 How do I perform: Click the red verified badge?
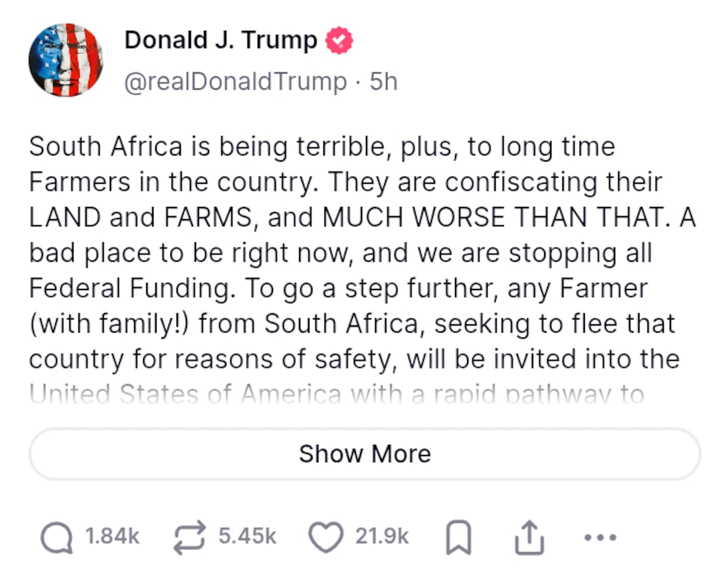point(340,41)
